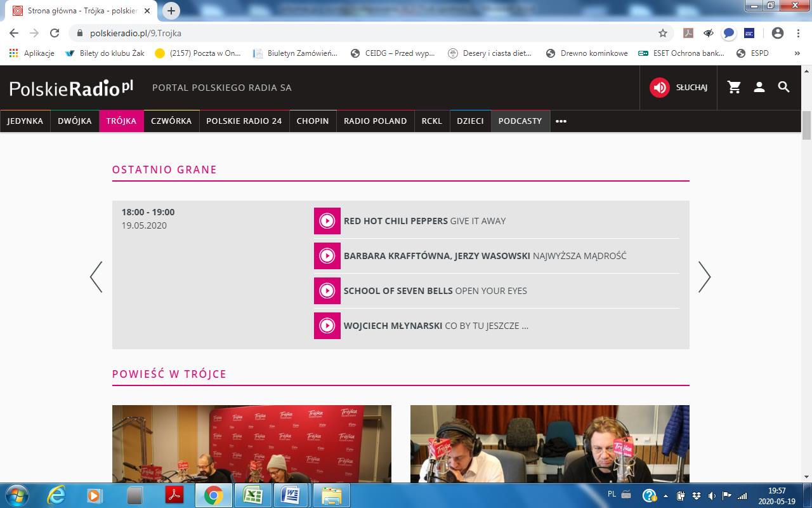Screen dimensions: 812x508
Task: Click the Ostatnio grane heading
Action: coord(164,170)
